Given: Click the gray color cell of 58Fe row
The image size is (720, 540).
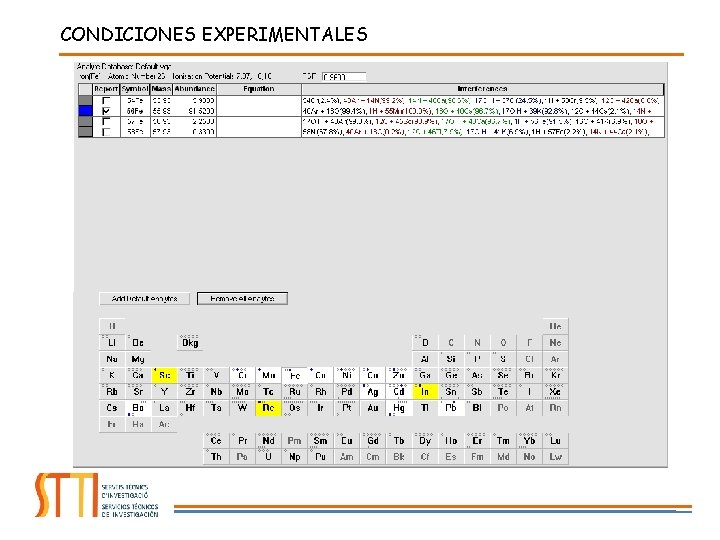Looking at the screenshot, I should pos(85,132).
